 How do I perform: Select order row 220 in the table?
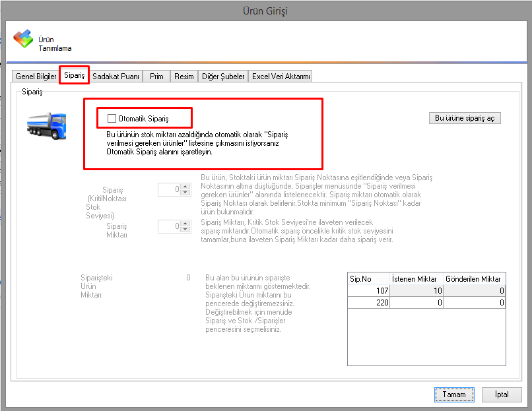click(369, 303)
